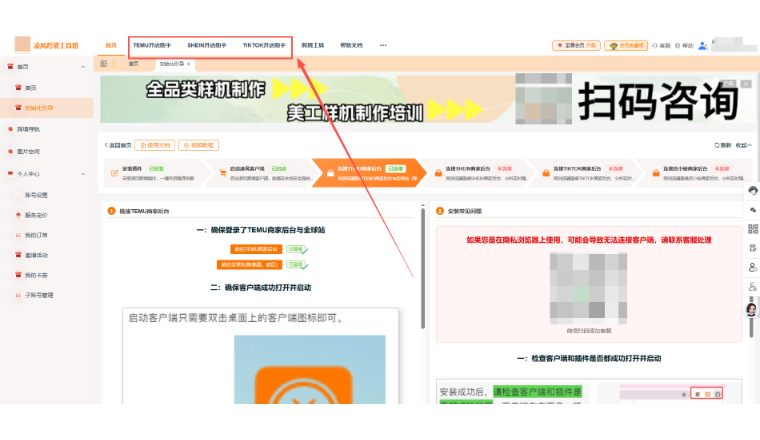The height and width of the screenshot is (440, 760).
Task: Open 账号设置 in the sidebar
Action: tap(36, 195)
